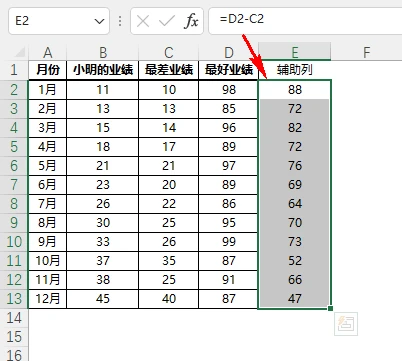Select the cell containing 10月
This screenshot has height=361, width=402.
[x=48, y=261]
